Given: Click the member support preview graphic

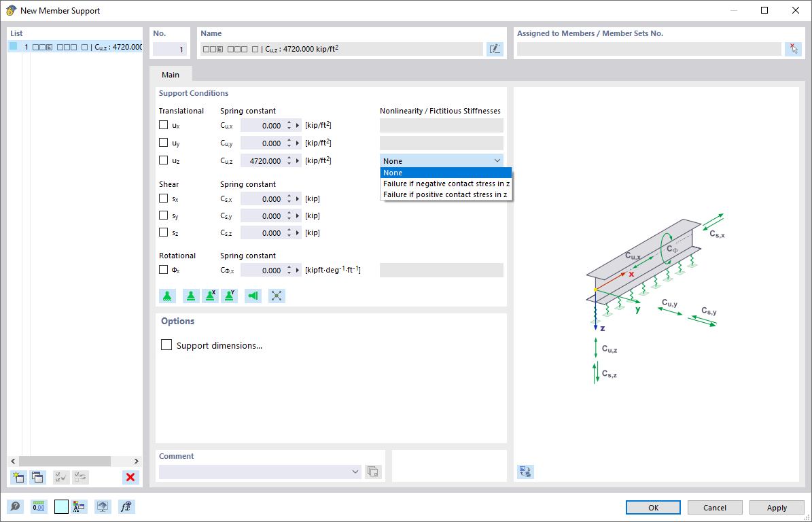Looking at the screenshot, I should point(656,298).
